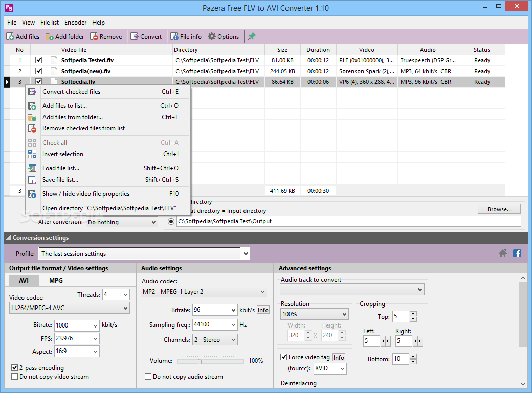Toggle Force video tag checkbox
The height and width of the screenshot is (393, 532).
coord(283,357)
